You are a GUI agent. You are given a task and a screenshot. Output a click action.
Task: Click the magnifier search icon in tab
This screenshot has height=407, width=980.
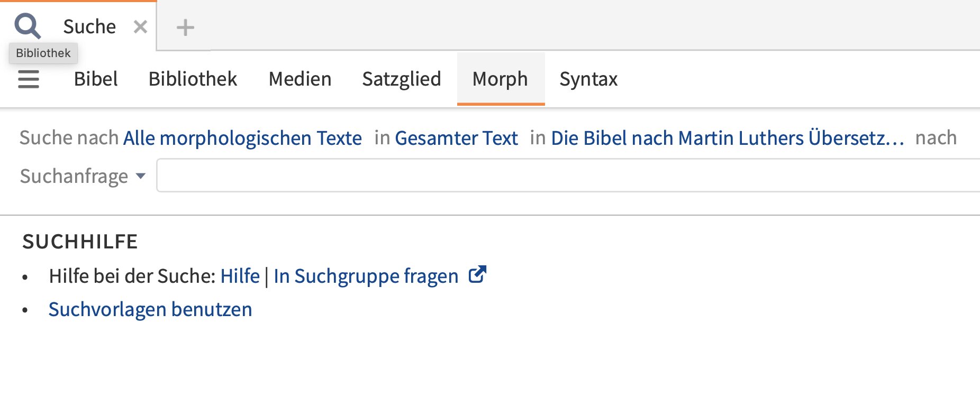click(x=27, y=26)
